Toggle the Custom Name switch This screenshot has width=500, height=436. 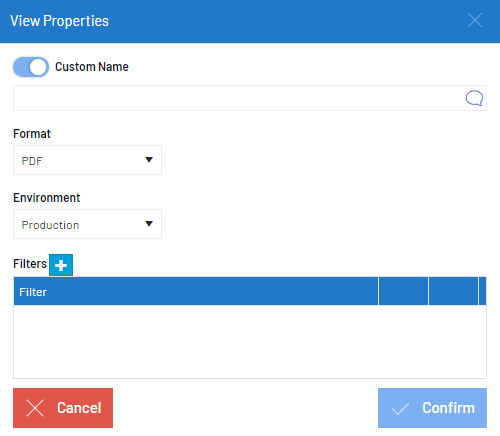click(31, 67)
